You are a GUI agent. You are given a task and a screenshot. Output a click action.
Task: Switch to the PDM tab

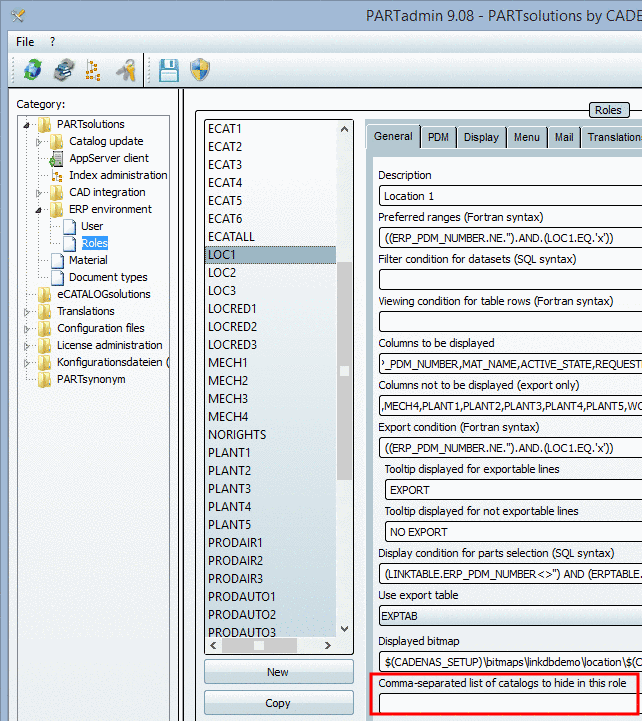click(x=438, y=137)
